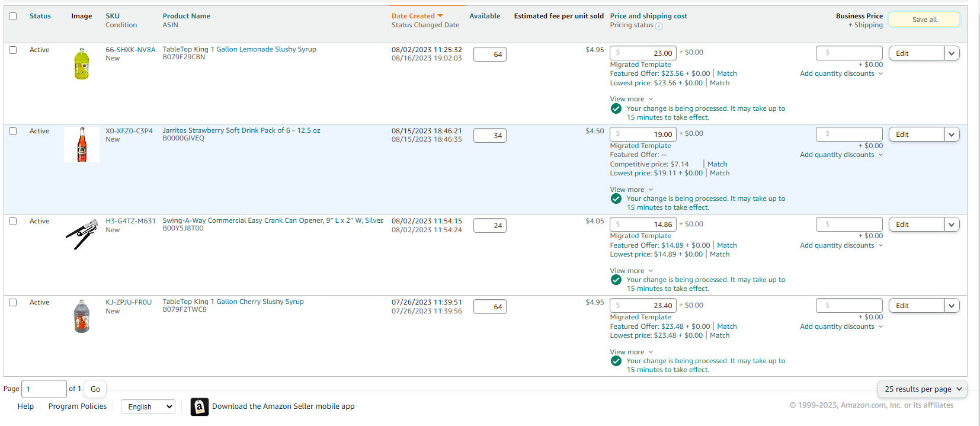The image size is (980, 426).
Task: Click Edit for Swing-A-Way Can Opener
Action: pyautogui.click(x=917, y=225)
